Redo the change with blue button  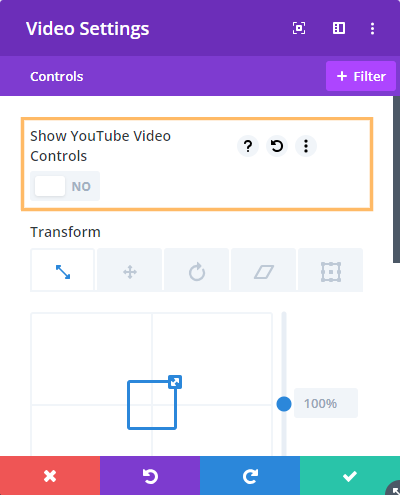pyautogui.click(x=250, y=476)
